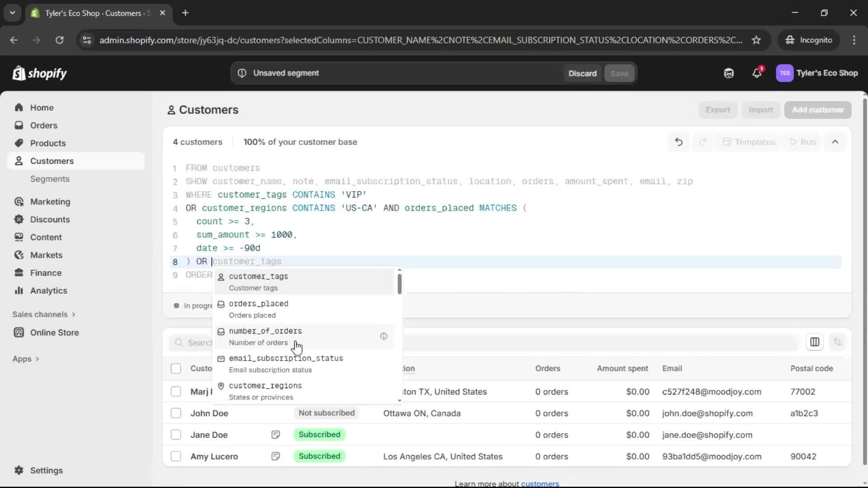Open the edit columns icon near the search bar
Screen dimensions: 868x488
815,342
